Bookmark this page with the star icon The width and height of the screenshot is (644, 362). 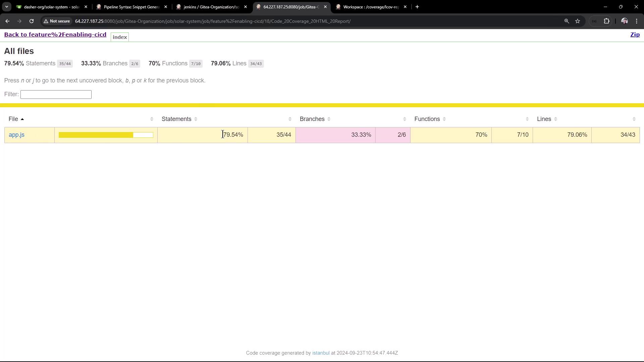coord(578,21)
